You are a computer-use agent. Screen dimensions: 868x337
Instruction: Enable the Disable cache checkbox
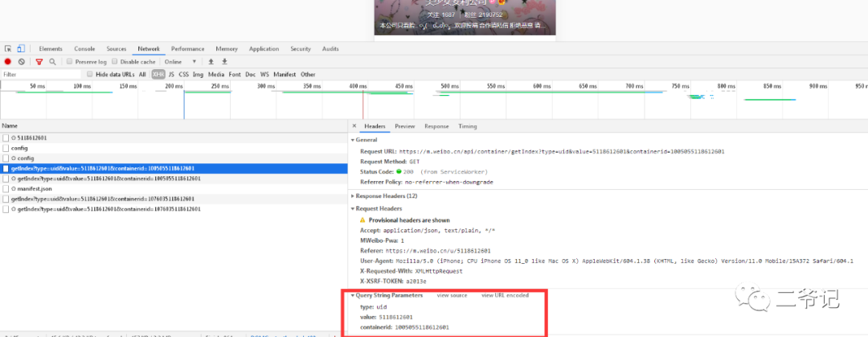pos(115,61)
